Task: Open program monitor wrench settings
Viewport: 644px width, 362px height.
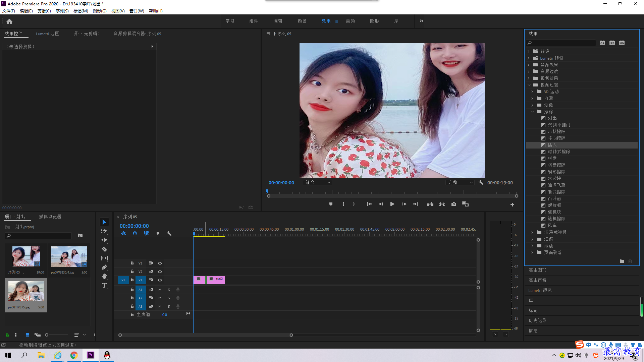Action: (x=481, y=183)
